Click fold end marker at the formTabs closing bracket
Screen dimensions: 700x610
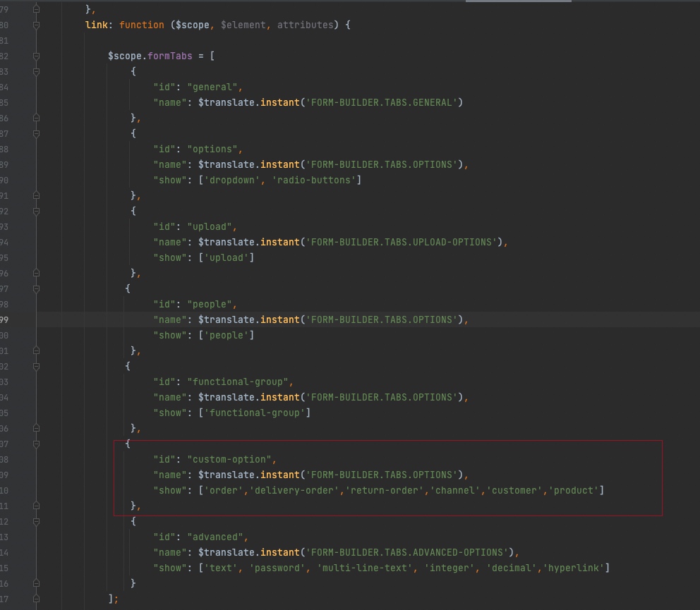click(36, 599)
